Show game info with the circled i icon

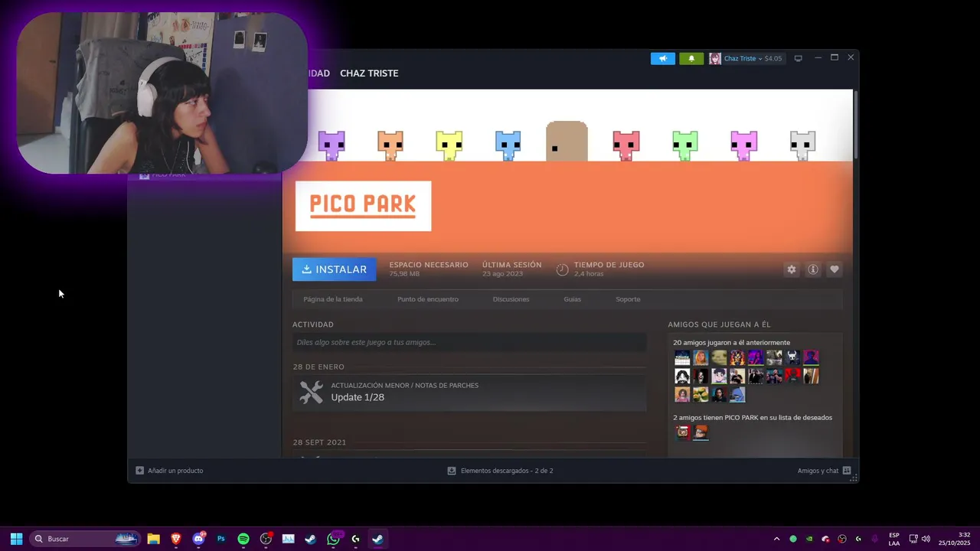813,269
